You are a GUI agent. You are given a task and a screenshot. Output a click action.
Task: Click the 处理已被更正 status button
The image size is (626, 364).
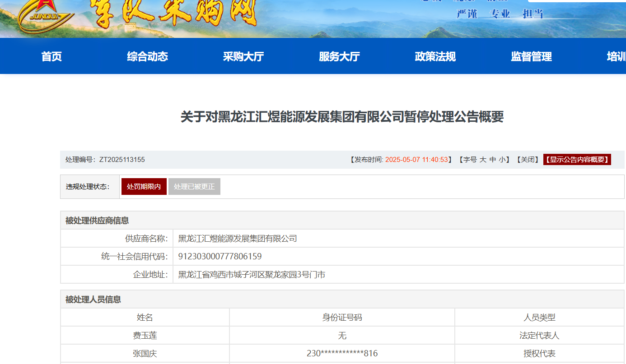(x=194, y=187)
